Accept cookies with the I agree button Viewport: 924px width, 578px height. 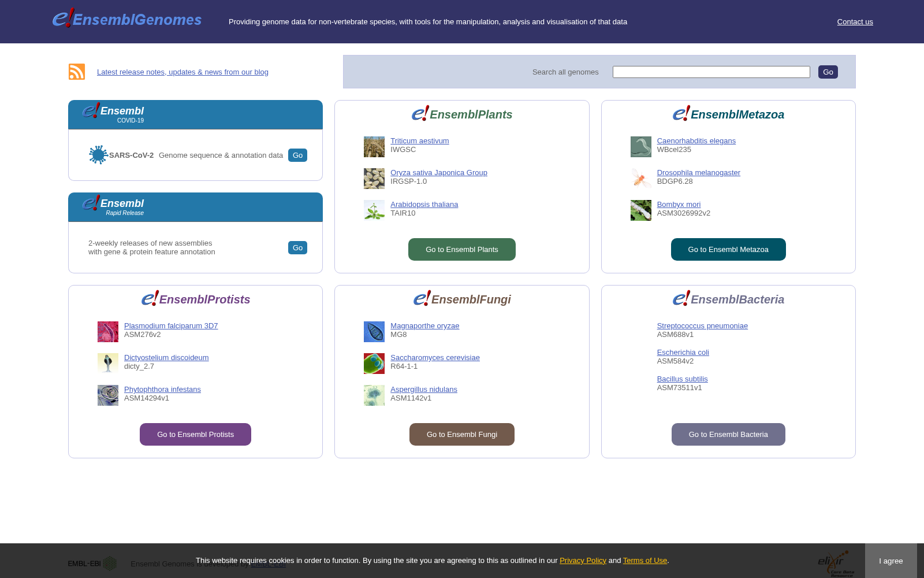pyautogui.click(x=891, y=561)
